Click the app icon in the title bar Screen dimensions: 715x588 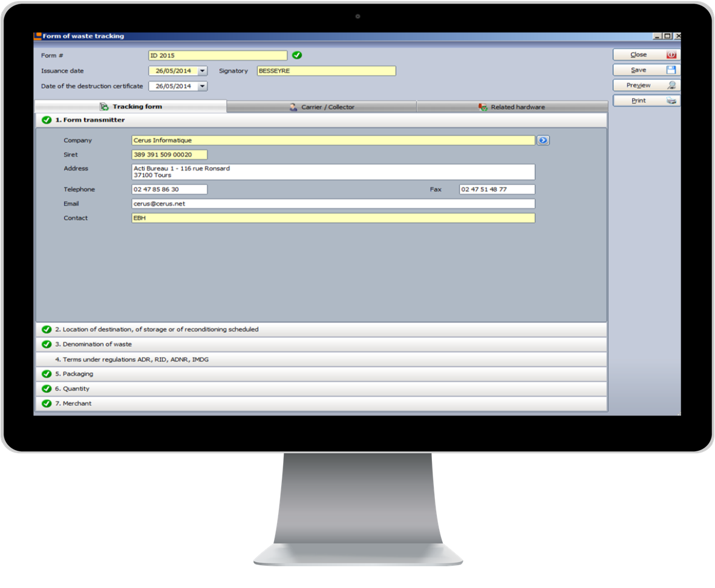pos(38,36)
